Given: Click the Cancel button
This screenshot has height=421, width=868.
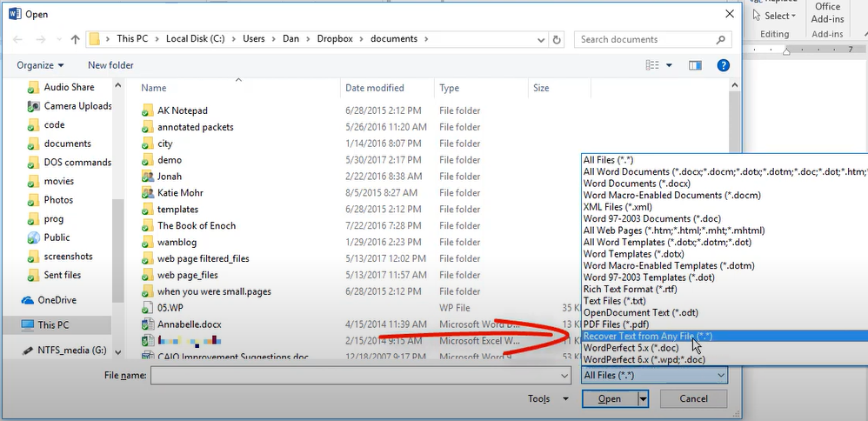Looking at the screenshot, I should (x=694, y=399).
